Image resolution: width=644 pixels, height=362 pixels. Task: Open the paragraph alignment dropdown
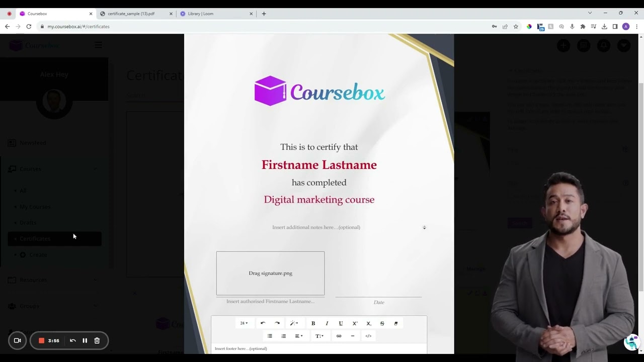pos(299,336)
